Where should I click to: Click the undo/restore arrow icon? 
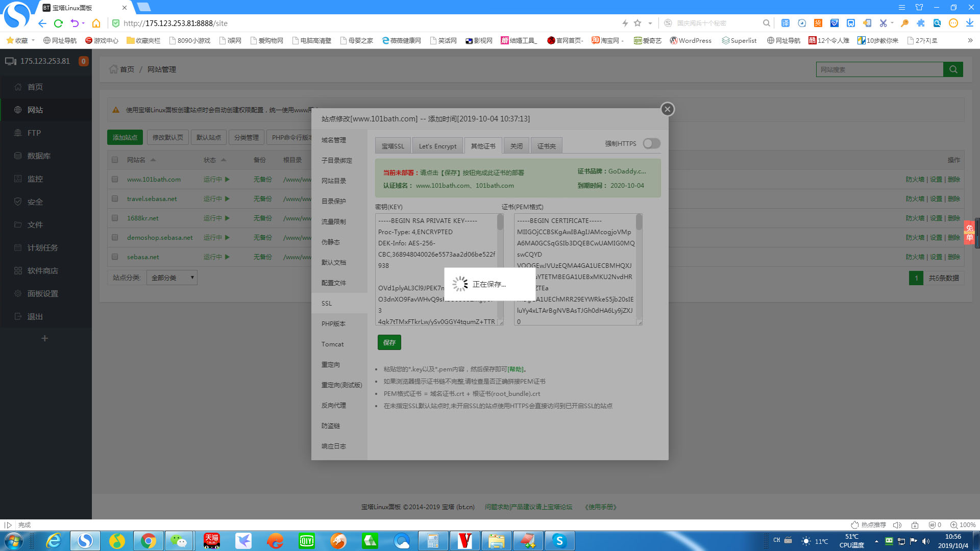pyautogui.click(x=75, y=23)
